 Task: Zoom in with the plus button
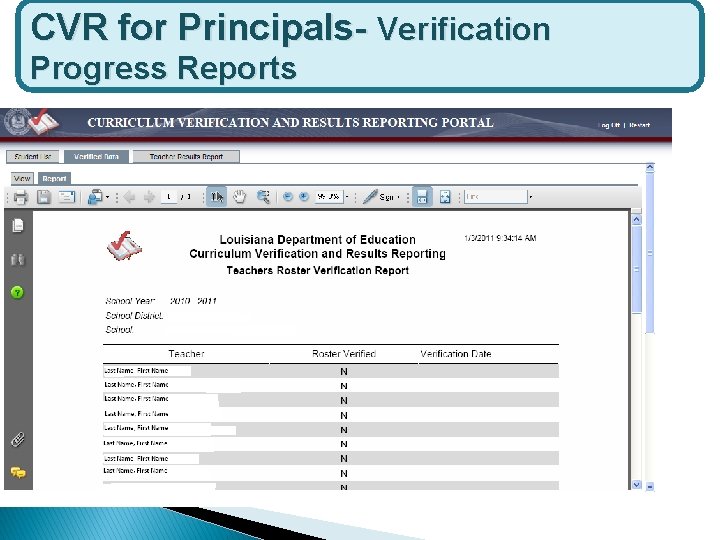[304, 197]
